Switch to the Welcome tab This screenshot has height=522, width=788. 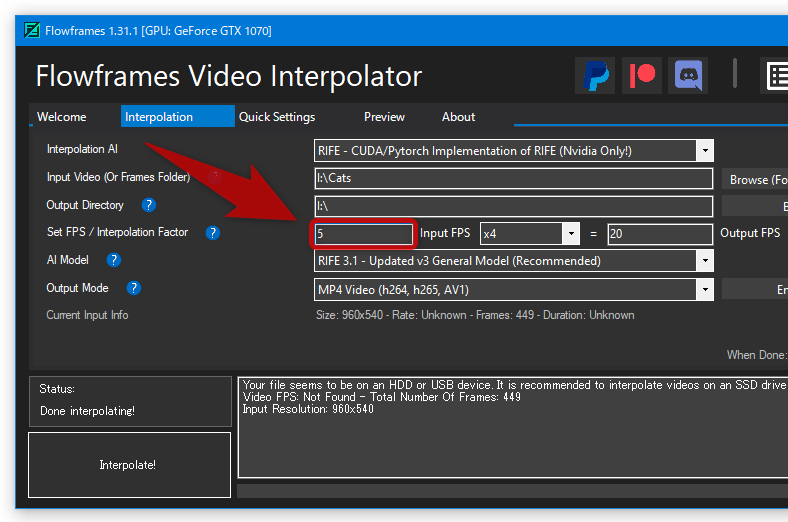(61, 117)
